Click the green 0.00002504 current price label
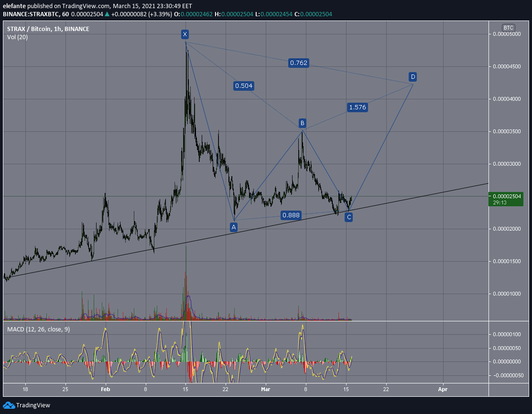This screenshot has height=414, width=532. coord(506,199)
